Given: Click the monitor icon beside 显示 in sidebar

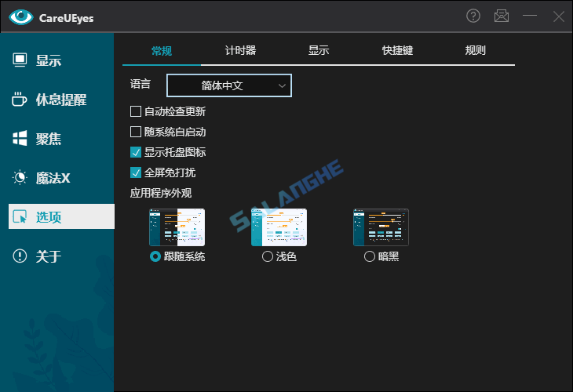Looking at the screenshot, I should tap(20, 60).
